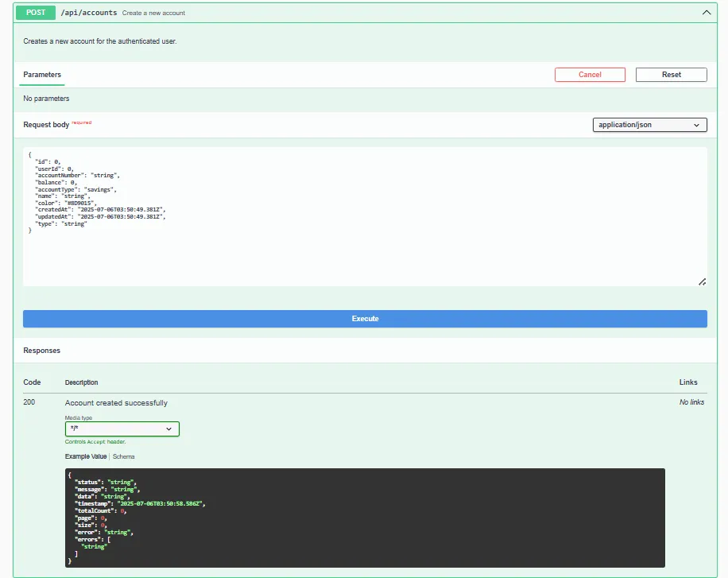Screen dimensions: 728x578
Task: Click the Links column header
Action: tap(688, 382)
